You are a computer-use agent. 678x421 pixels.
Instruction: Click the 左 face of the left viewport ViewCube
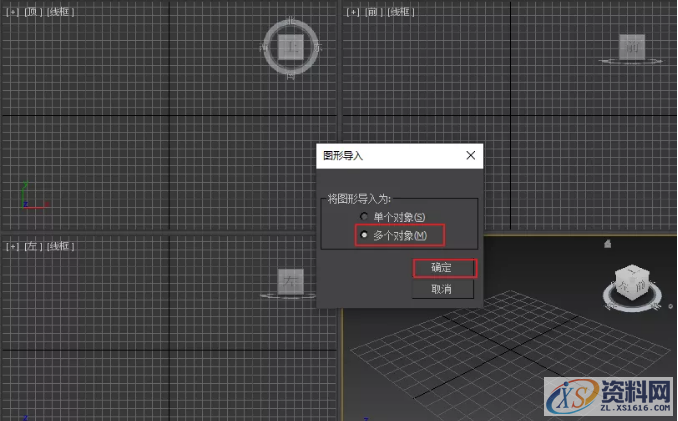[x=291, y=281]
